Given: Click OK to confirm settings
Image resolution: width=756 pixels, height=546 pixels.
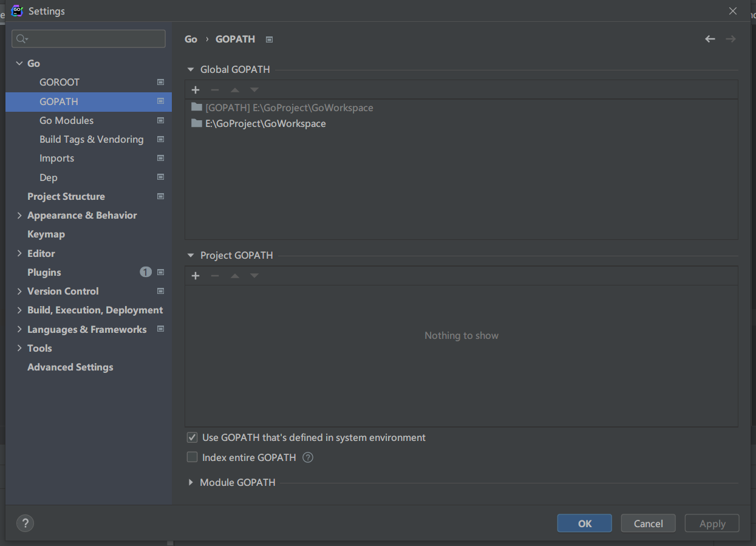Looking at the screenshot, I should click(x=585, y=524).
